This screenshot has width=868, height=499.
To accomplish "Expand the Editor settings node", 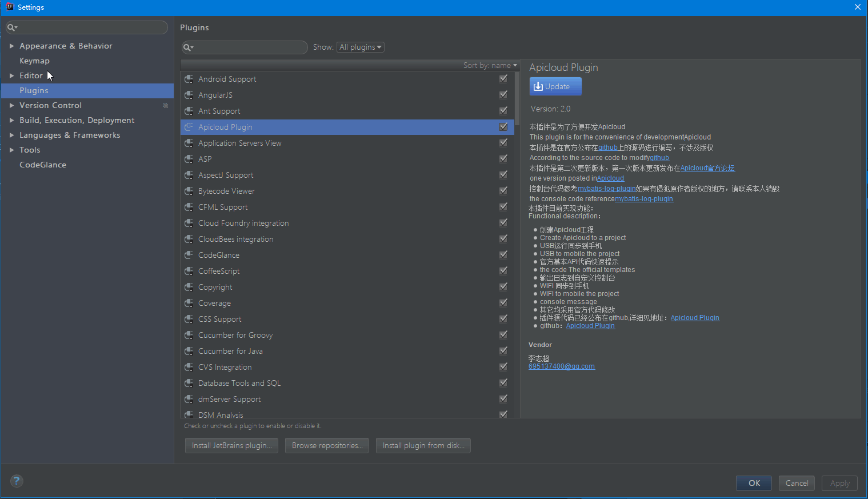I will (x=11, y=75).
